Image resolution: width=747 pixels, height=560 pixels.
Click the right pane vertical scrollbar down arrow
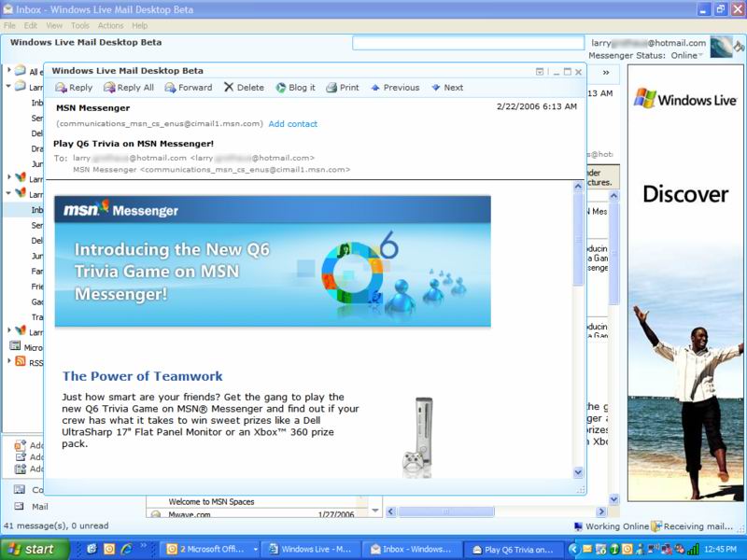(614, 499)
